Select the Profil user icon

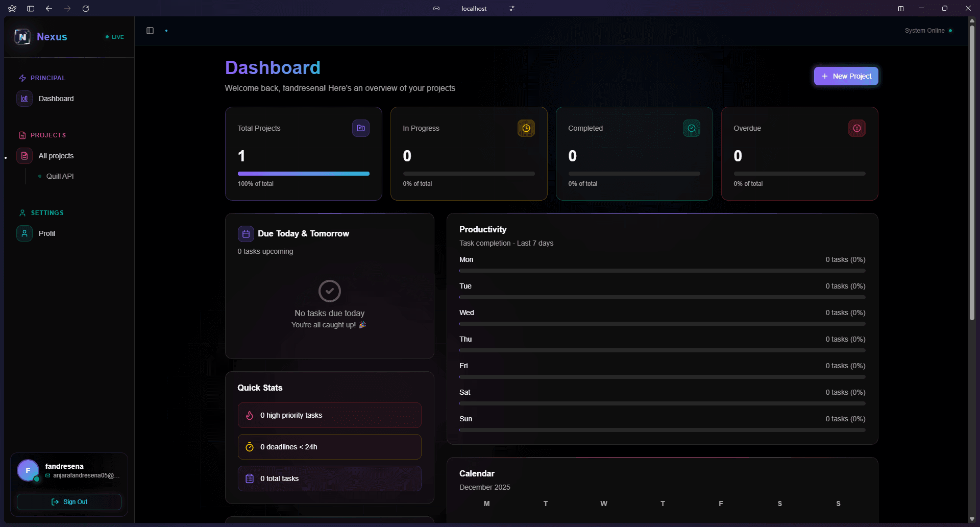point(24,233)
